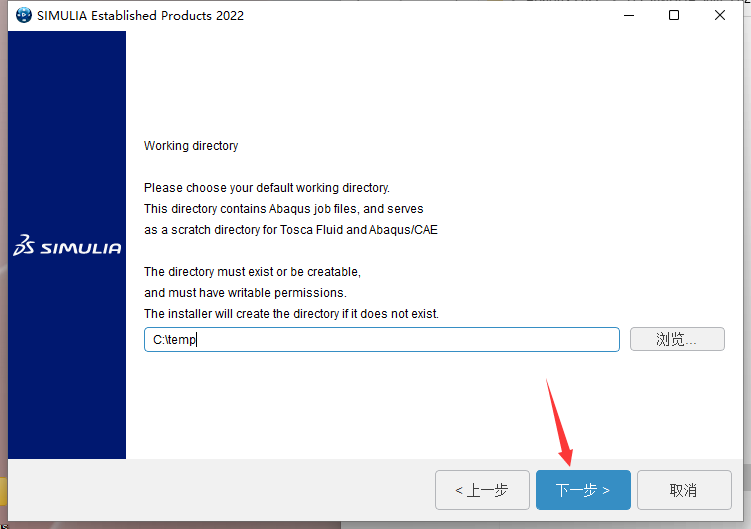Click 'This directory contains Abaqus job files' line

tap(284, 208)
